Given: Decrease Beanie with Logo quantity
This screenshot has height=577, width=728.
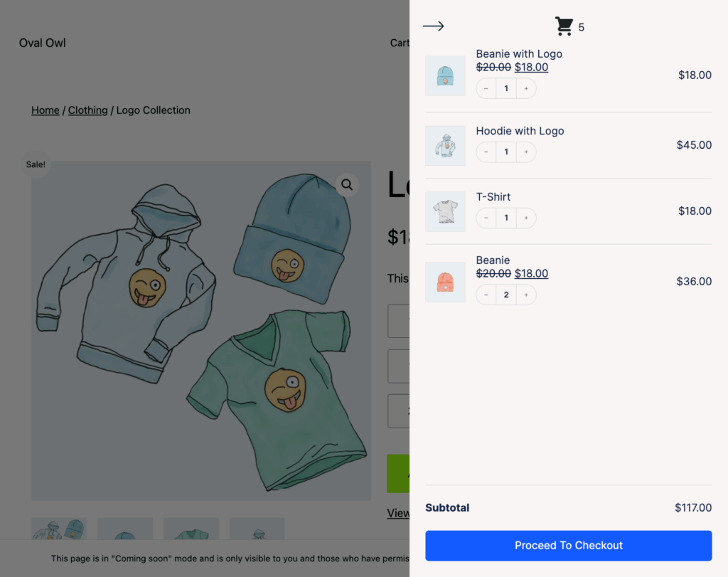Looking at the screenshot, I should pyautogui.click(x=486, y=88).
